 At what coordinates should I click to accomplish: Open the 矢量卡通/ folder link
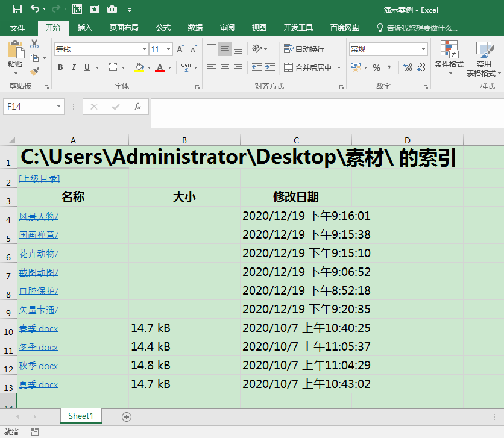[39, 310]
